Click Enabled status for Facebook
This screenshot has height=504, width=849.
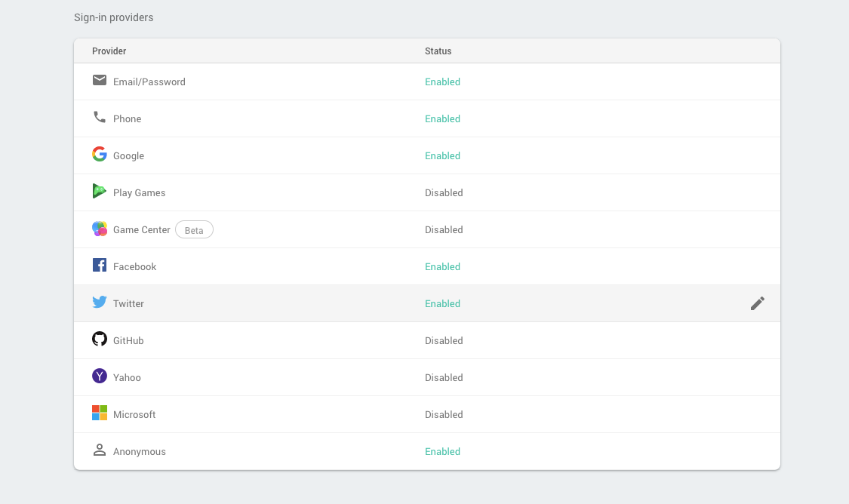pyautogui.click(x=442, y=267)
